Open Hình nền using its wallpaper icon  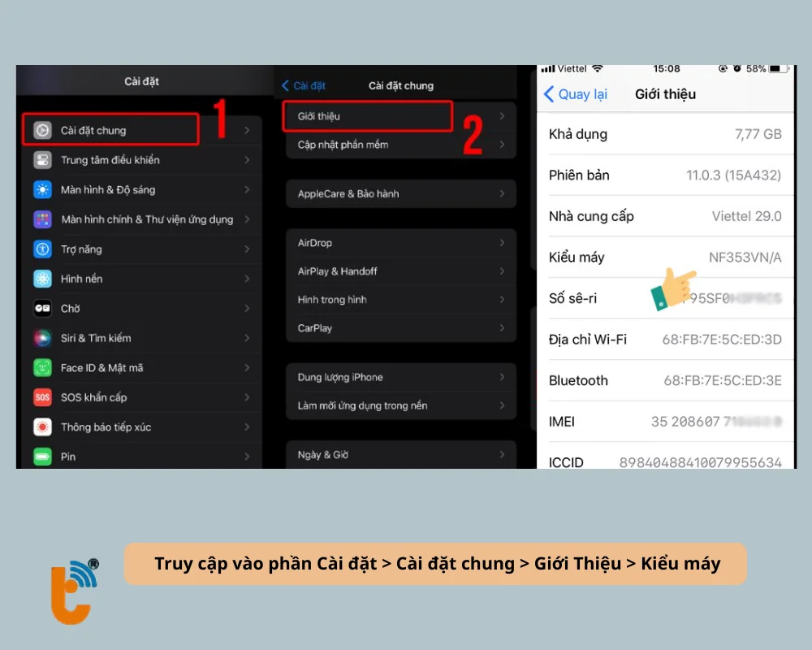pyautogui.click(x=43, y=279)
